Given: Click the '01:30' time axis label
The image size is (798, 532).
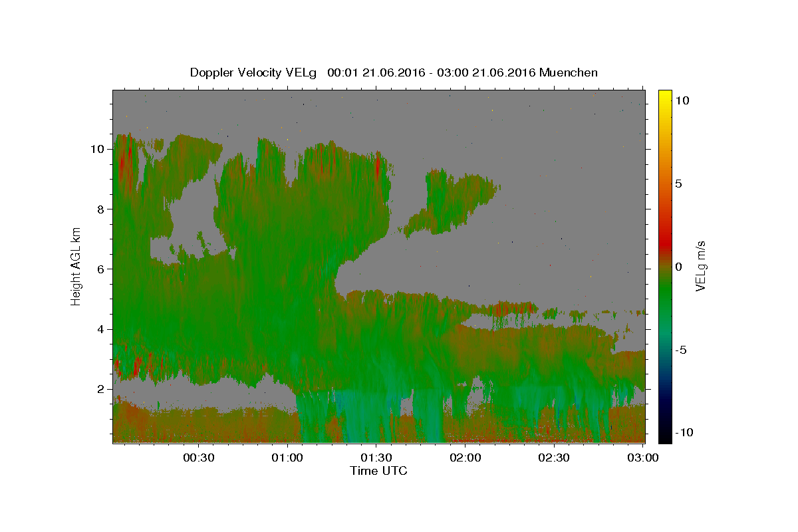Looking at the screenshot, I should coord(376,458).
